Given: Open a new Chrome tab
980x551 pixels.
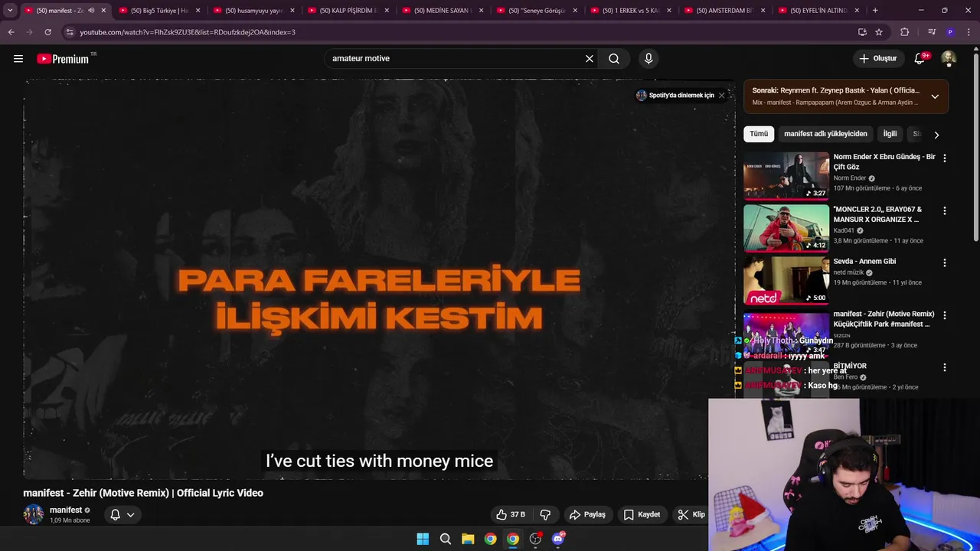Looking at the screenshot, I should click(x=875, y=11).
